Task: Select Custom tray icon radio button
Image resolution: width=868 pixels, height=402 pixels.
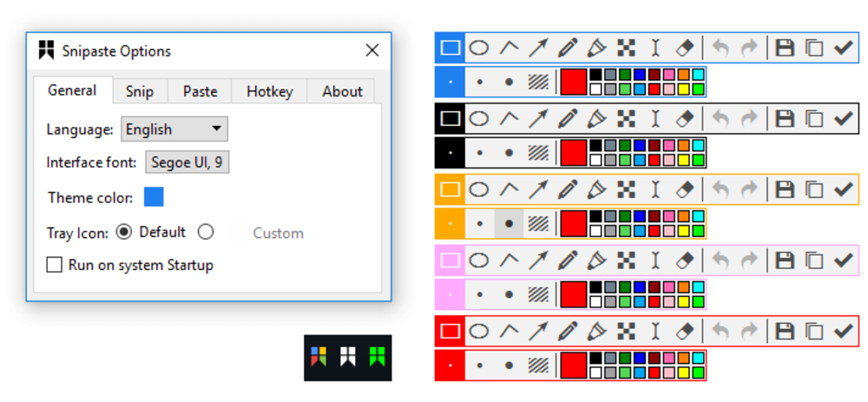Action: [x=206, y=232]
